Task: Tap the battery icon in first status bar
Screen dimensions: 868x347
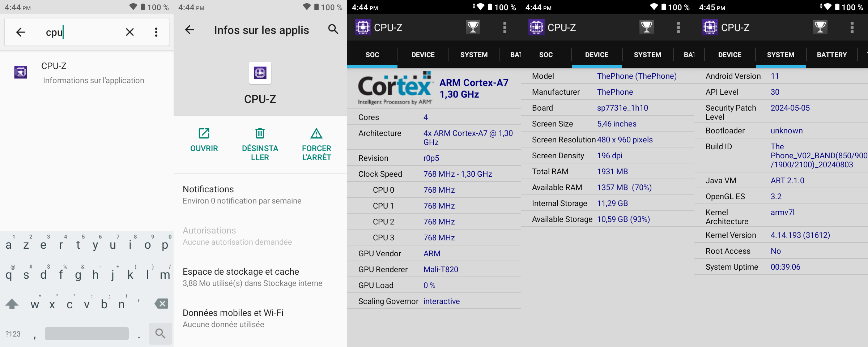Action: (x=143, y=7)
